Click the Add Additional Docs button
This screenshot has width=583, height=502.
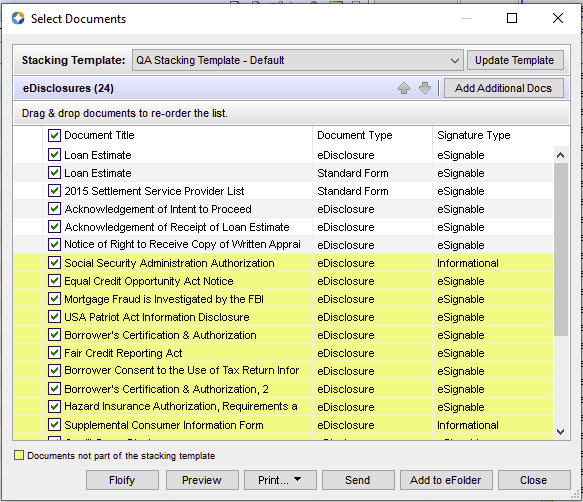click(503, 88)
